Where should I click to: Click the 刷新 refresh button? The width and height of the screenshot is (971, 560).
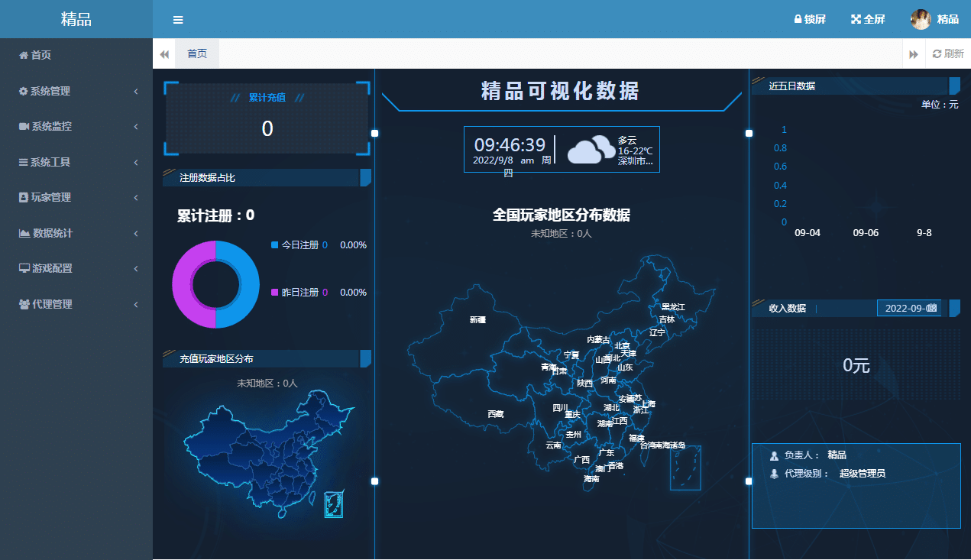[x=948, y=53]
